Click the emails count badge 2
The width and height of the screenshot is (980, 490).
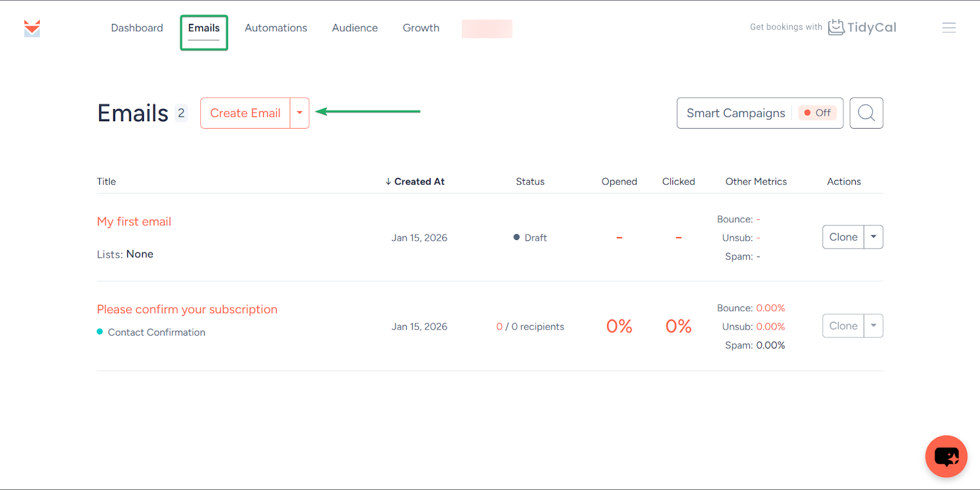pos(181,113)
